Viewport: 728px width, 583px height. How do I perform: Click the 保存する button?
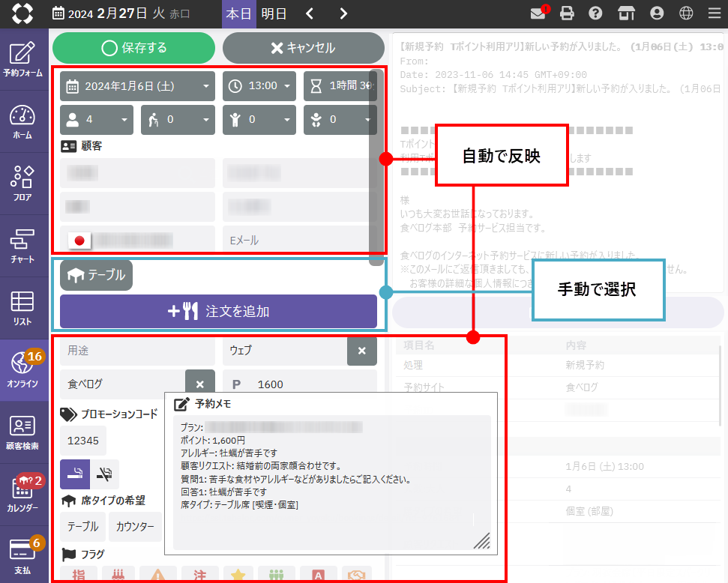133,48
